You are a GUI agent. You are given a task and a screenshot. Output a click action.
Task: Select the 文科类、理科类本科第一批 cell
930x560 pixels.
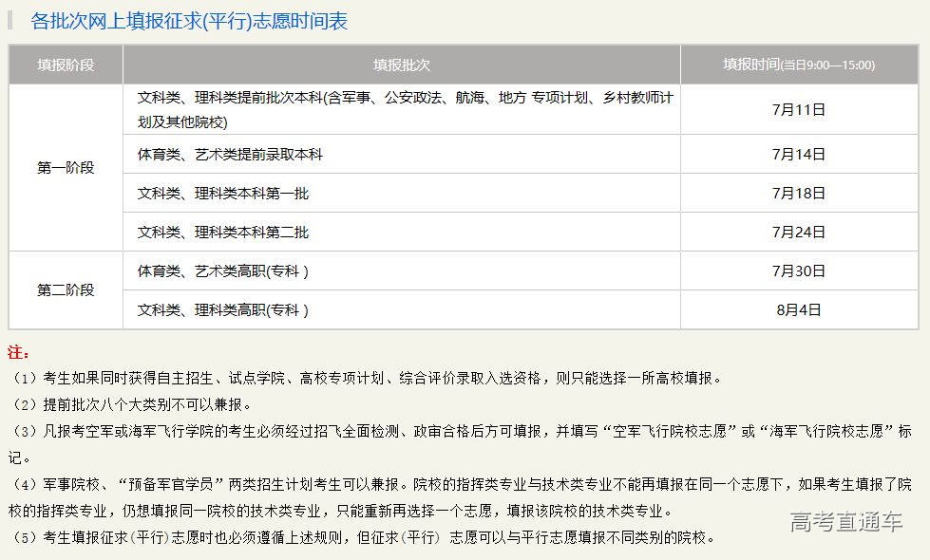pyautogui.click(x=223, y=194)
